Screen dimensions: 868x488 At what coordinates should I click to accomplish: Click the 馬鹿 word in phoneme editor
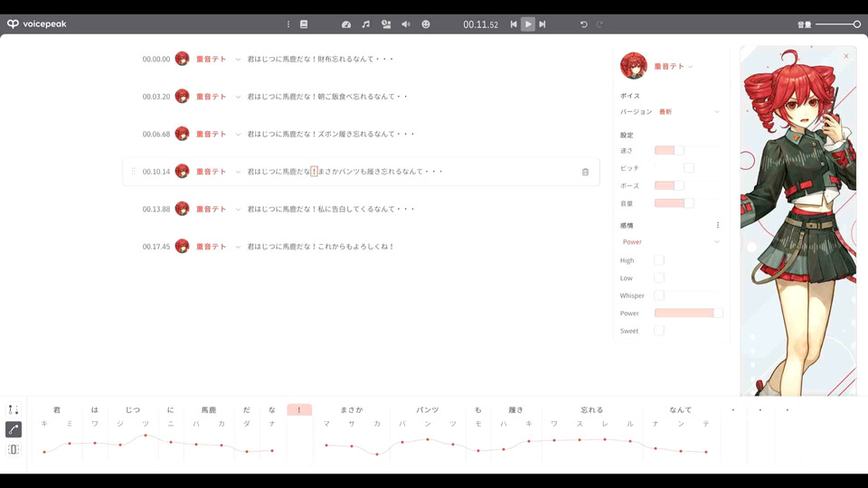[209, 410]
